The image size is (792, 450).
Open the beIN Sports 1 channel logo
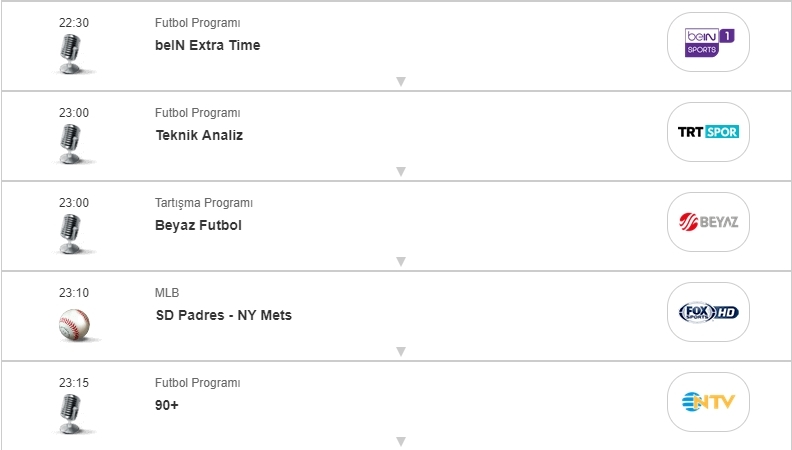click(x=708, y=42)
